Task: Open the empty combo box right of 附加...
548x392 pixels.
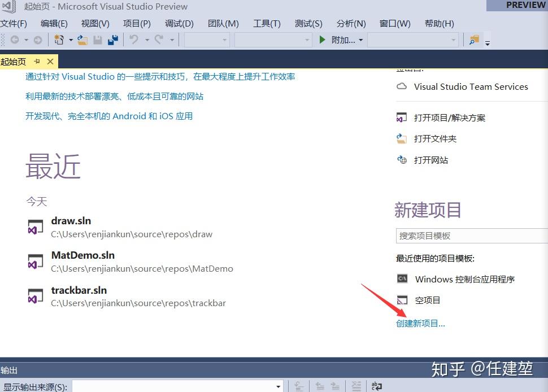Action: click(413, 40)
